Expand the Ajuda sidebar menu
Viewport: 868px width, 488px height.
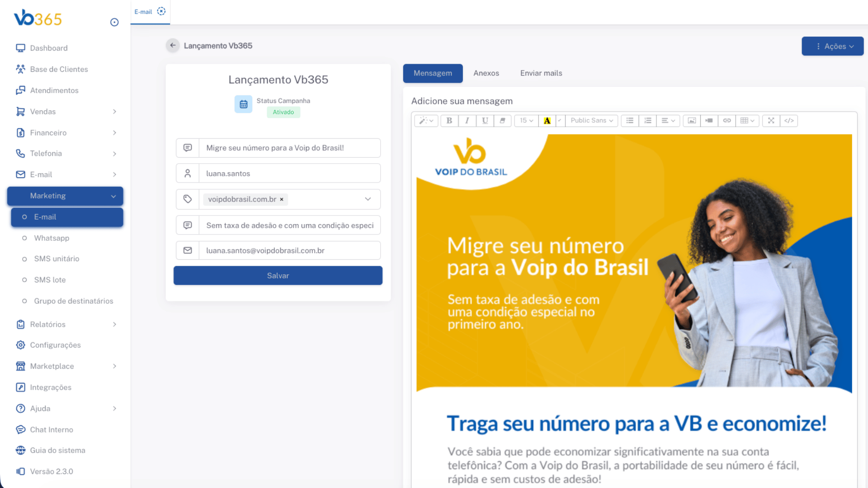[65, 408]
